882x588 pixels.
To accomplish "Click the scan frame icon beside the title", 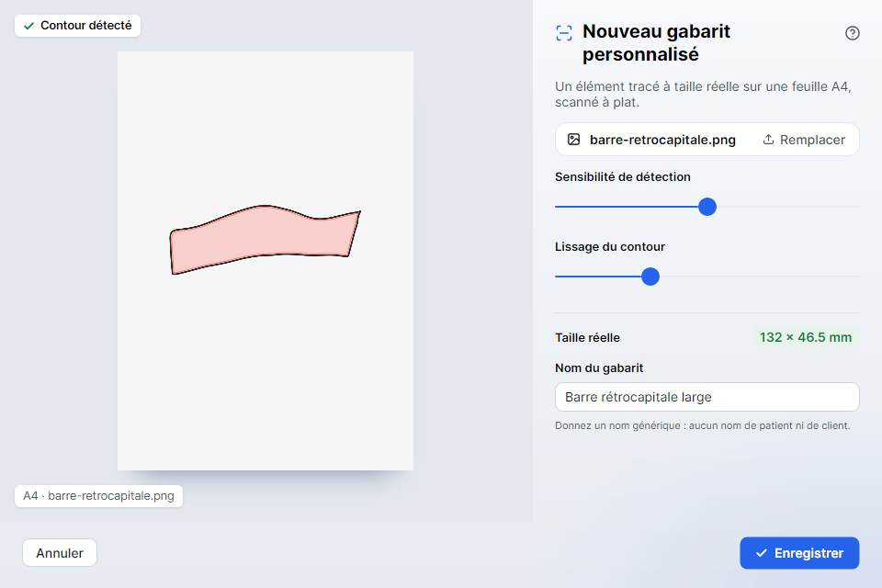I will pyautogui.click(x=564, y=33).
